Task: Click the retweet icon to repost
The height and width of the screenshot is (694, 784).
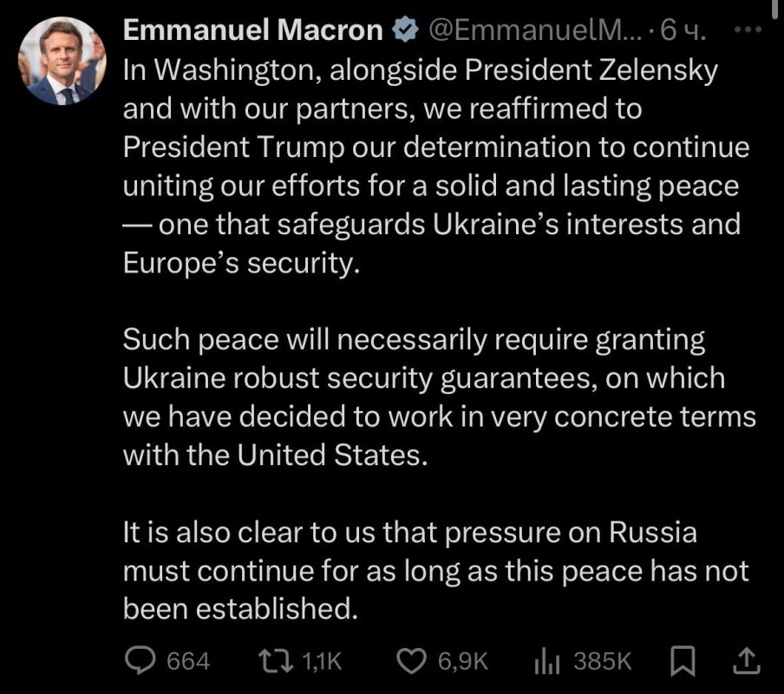Action: tap(277, 660)
